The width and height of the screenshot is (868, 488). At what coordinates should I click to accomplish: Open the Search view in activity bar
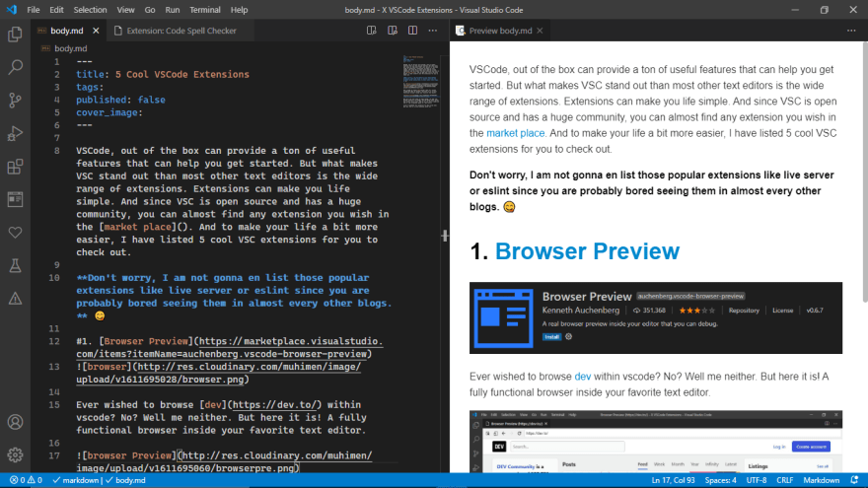click(x=15, y=67)
